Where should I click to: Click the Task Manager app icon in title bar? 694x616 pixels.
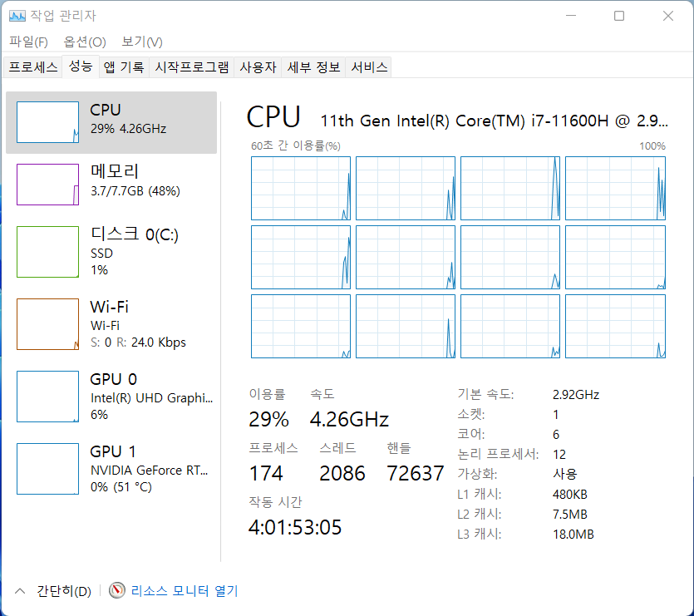17,16
